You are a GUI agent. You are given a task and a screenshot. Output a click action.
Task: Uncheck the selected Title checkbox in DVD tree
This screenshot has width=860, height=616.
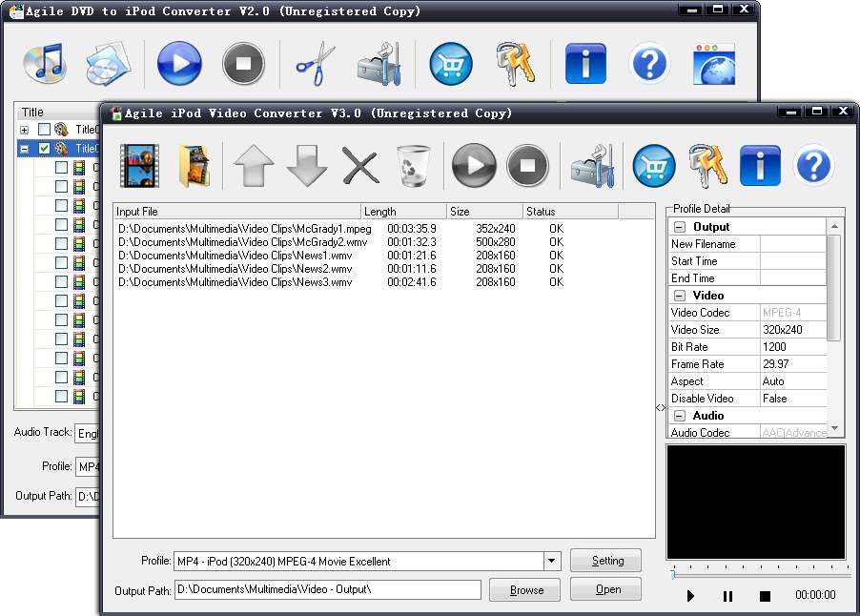(x=44, y=148)
